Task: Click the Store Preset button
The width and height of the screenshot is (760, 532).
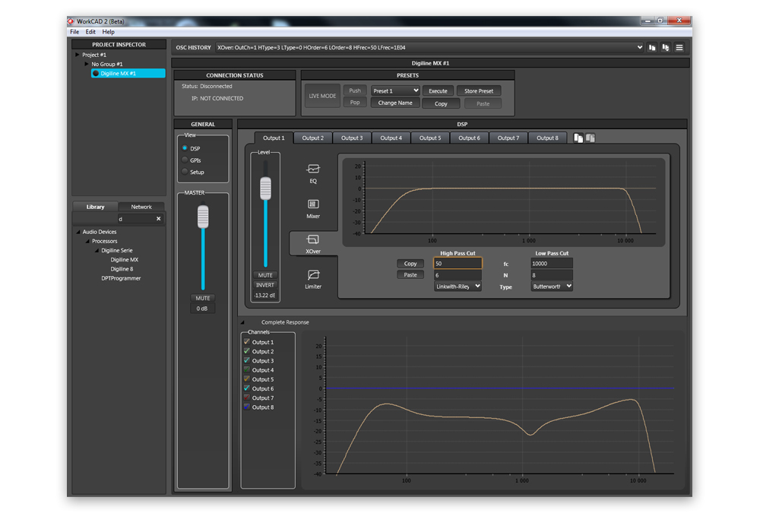Action: click(479, 91)
